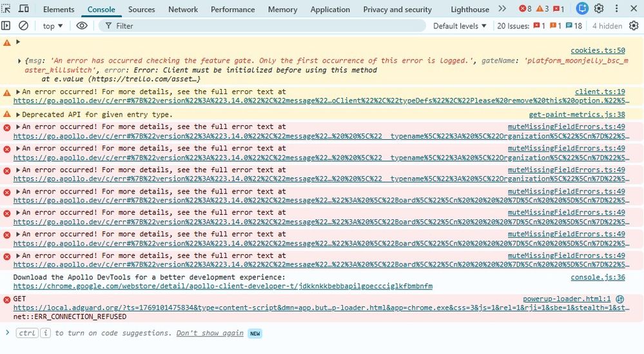Open the cookies.ts:50 source link

(x=598, y=50)
